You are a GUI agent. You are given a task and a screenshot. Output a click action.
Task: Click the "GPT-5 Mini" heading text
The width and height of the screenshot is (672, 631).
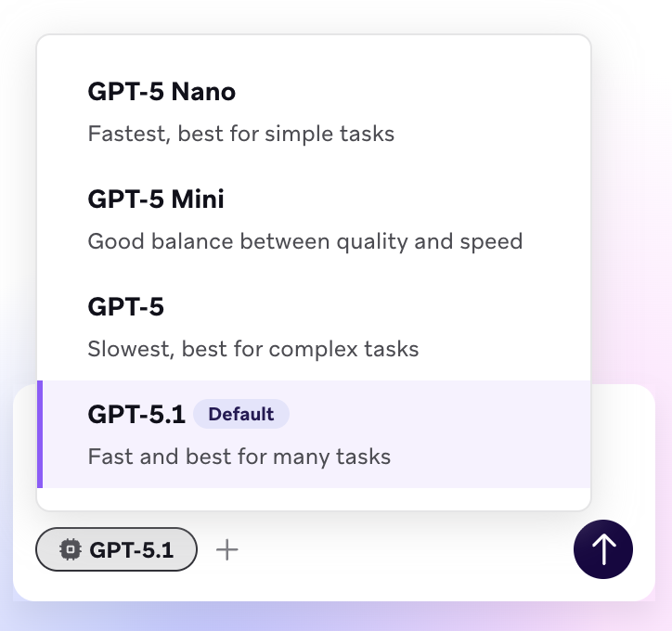point(156,200)
